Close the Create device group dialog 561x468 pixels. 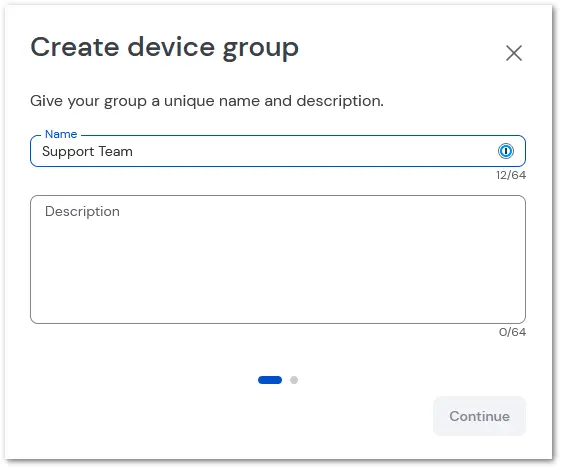click(x=514, y=53)
